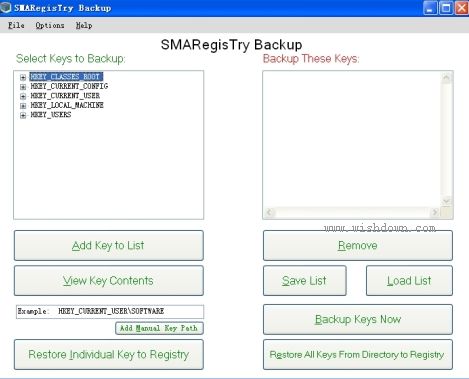
Task: Click the Add Key to List button
Action: click(109, 246)
